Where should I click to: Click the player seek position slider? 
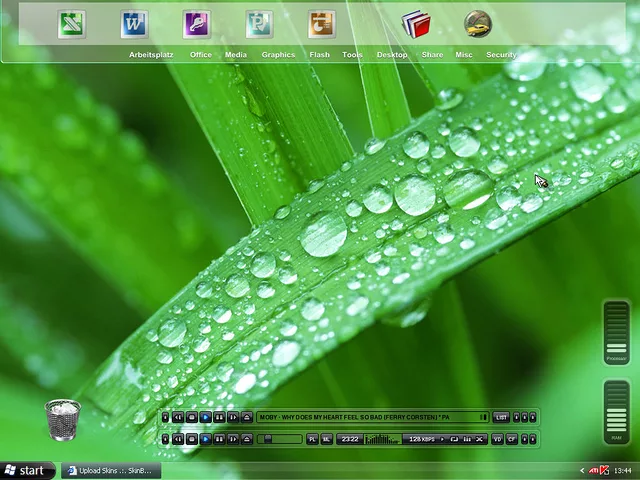pyautogui.click(x=279, y=439)
